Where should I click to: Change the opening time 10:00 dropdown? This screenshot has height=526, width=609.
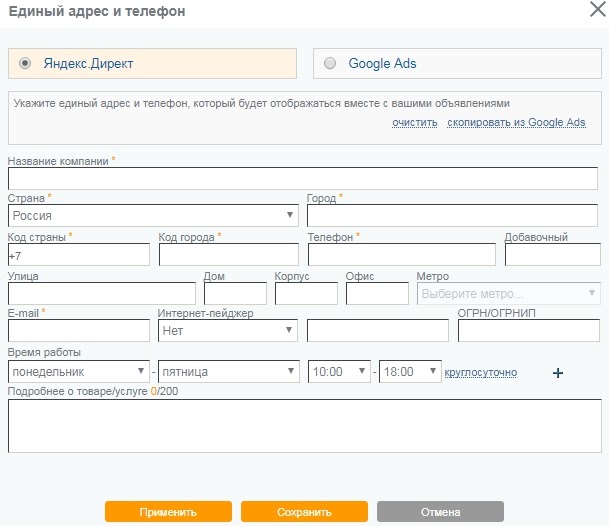[339, 371]
